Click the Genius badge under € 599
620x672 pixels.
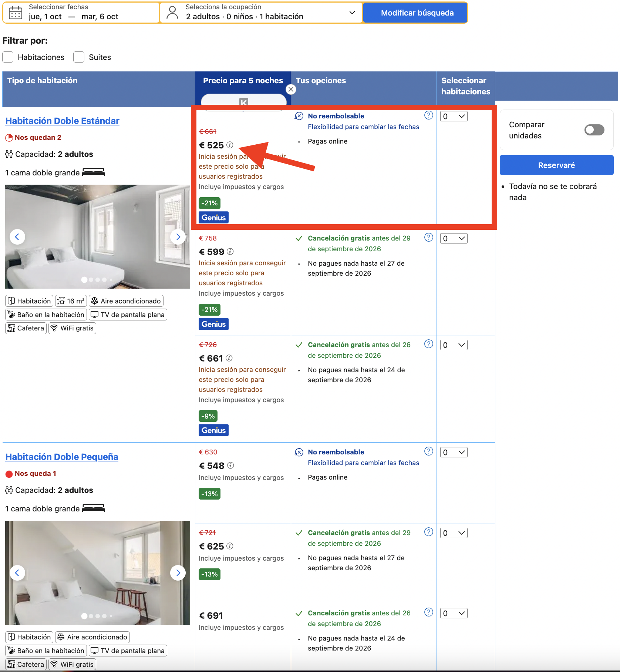point(213,324)
